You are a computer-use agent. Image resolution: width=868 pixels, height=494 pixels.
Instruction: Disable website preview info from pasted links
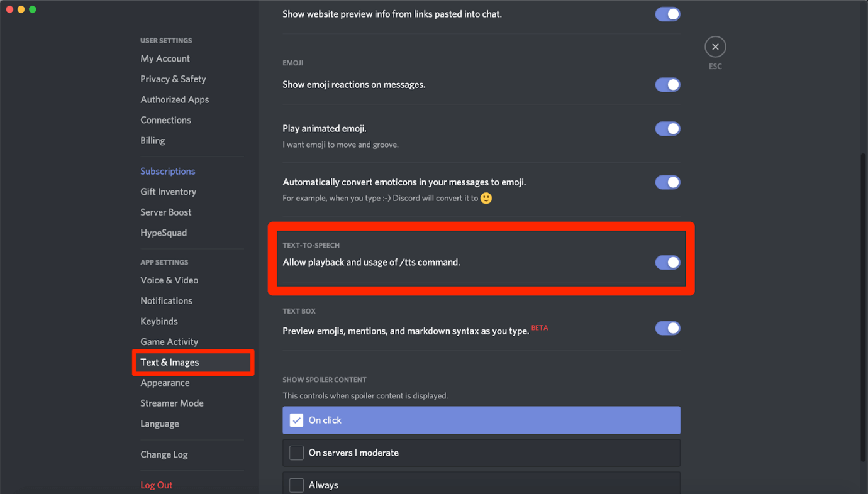pyautogui.click(x=667, y=14)
